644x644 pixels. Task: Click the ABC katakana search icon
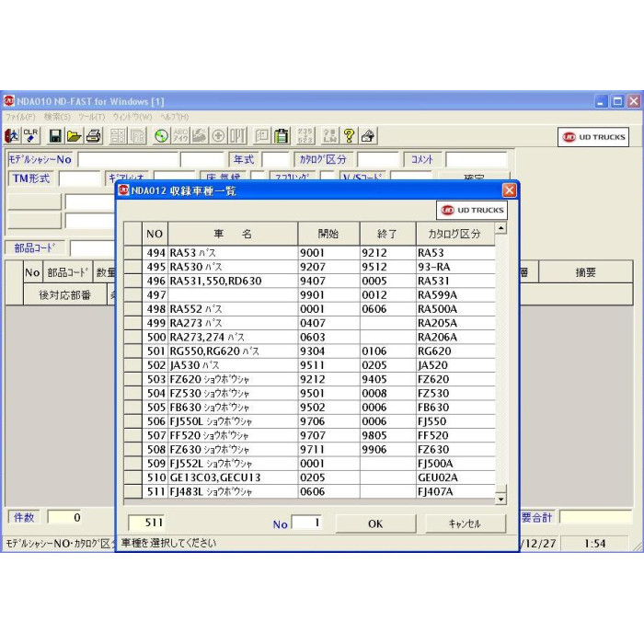(180, 135)
